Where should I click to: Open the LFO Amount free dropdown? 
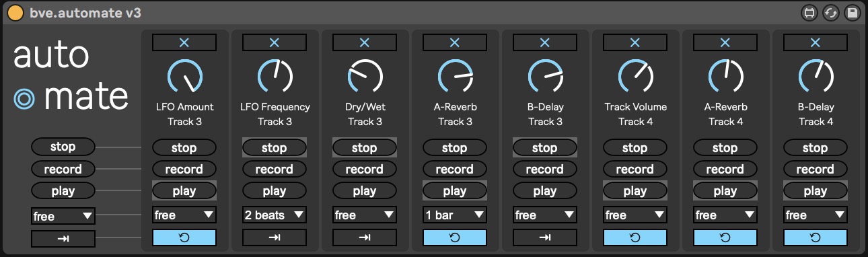184,215
